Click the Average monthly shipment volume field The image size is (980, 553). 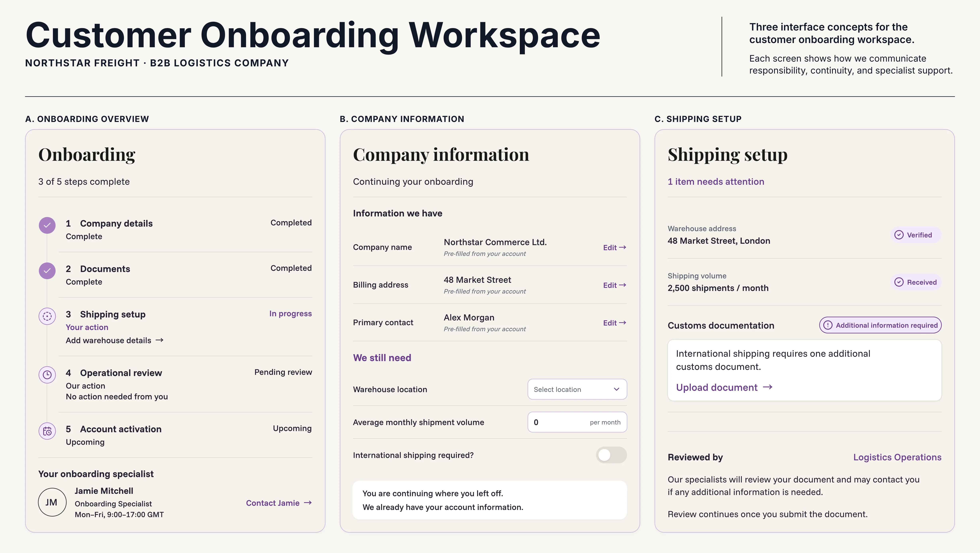pyautogui.click(x=577, y=422)
